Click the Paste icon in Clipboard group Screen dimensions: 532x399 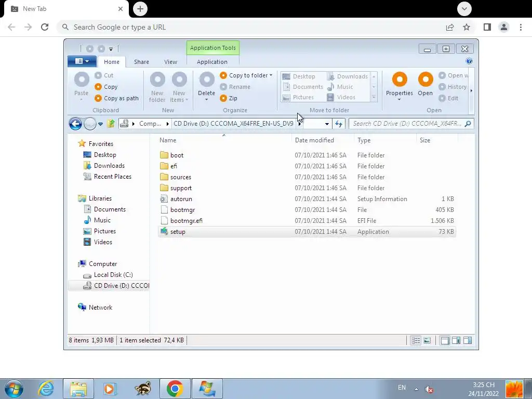(x=82, y=79)
